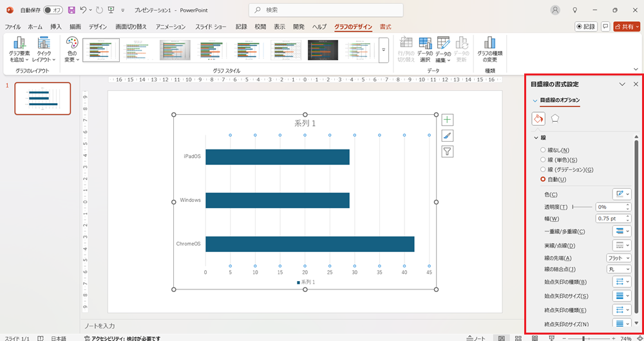644x341 pixels.
Task: Click アクセシビリティ: 検討が必要です status
Action: click(x=122, y=338)
